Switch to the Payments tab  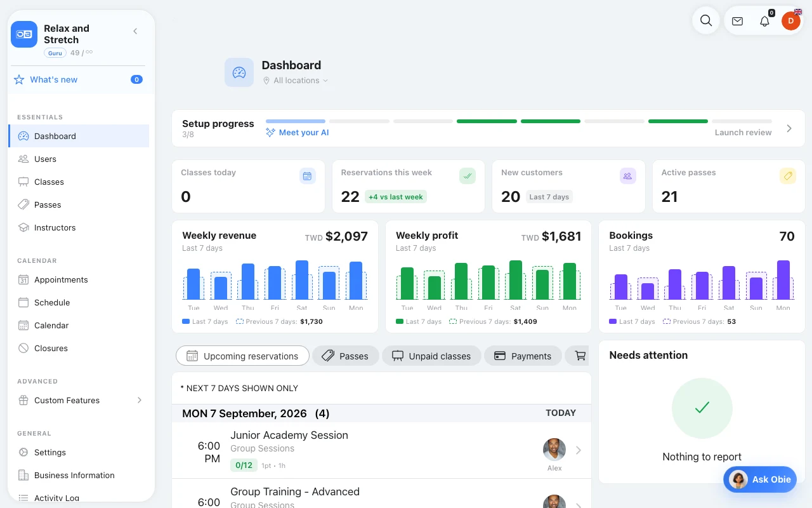tap(523, 356)
